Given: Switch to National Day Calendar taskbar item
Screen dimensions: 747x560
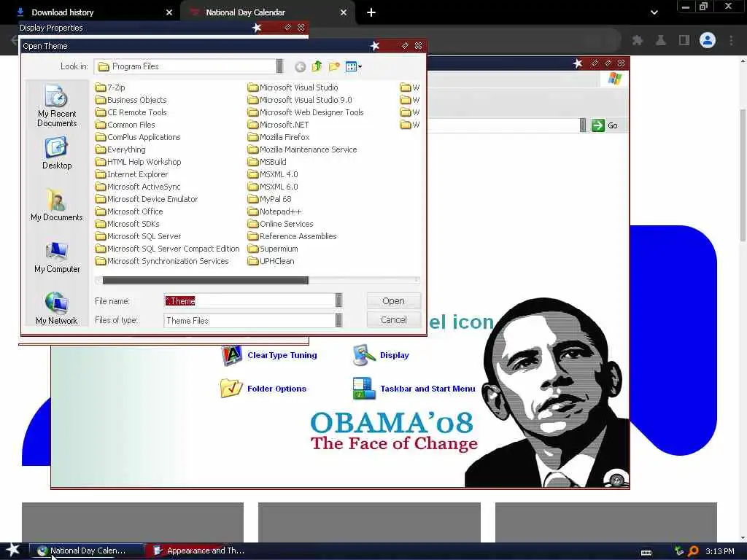Looking at the screenshot, I should (x=86, y=551).
